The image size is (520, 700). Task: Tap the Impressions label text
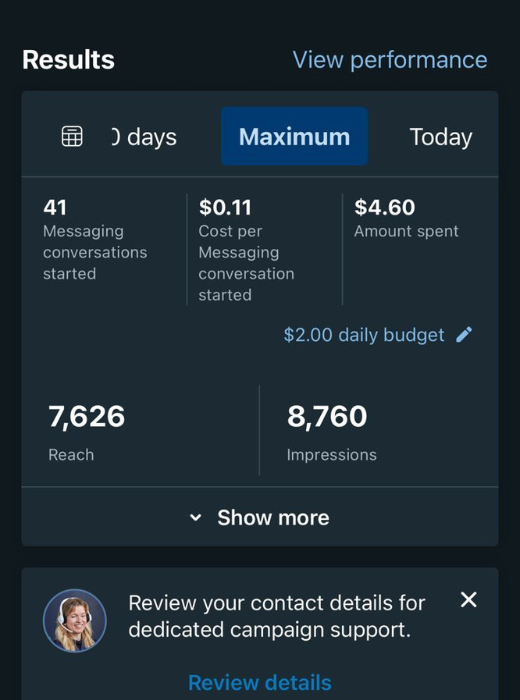point(332,455)
